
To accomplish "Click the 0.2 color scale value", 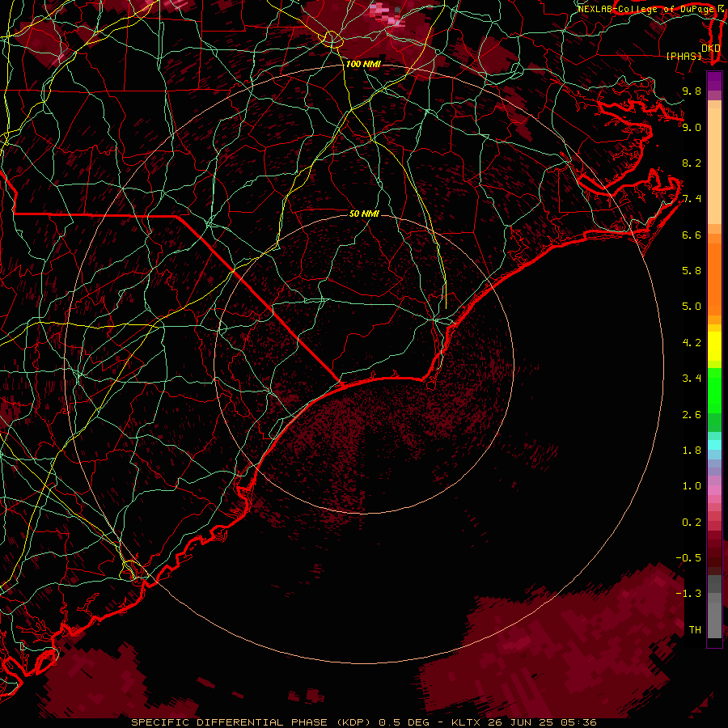I will tap(692, 523).
